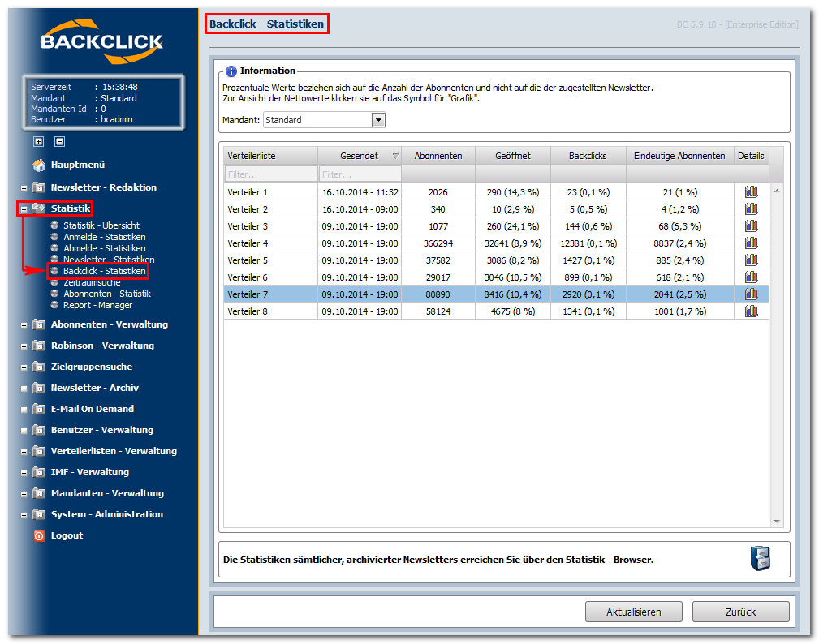Select Abmelde - Statistiken menu entry
The image size is (819, 644).
pos(105,248)
